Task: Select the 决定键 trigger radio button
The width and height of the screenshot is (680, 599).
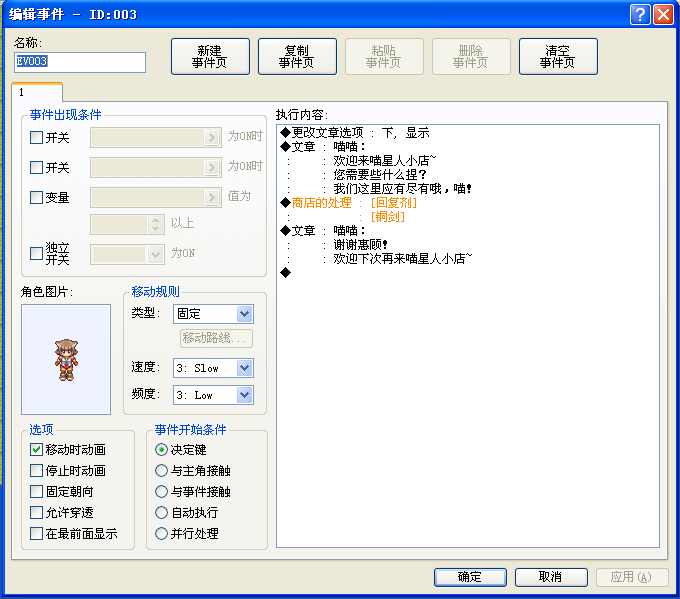Action: point(161,449)
